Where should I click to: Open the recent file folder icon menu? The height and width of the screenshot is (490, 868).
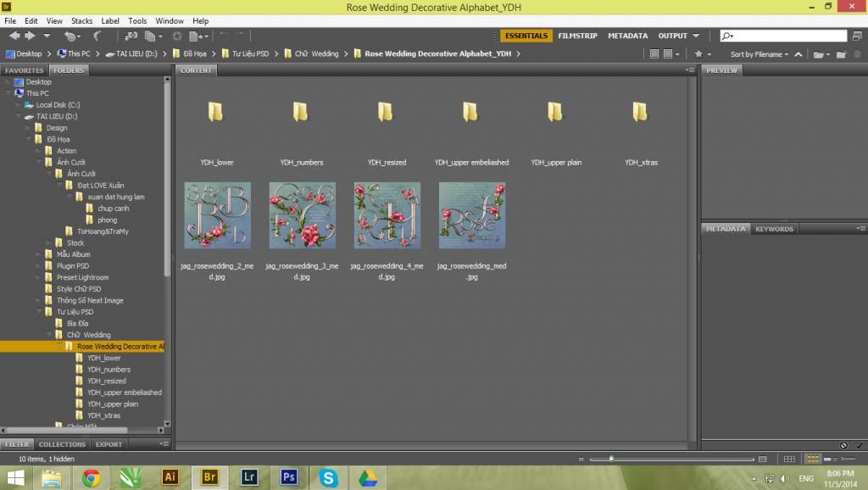point(821,54)
